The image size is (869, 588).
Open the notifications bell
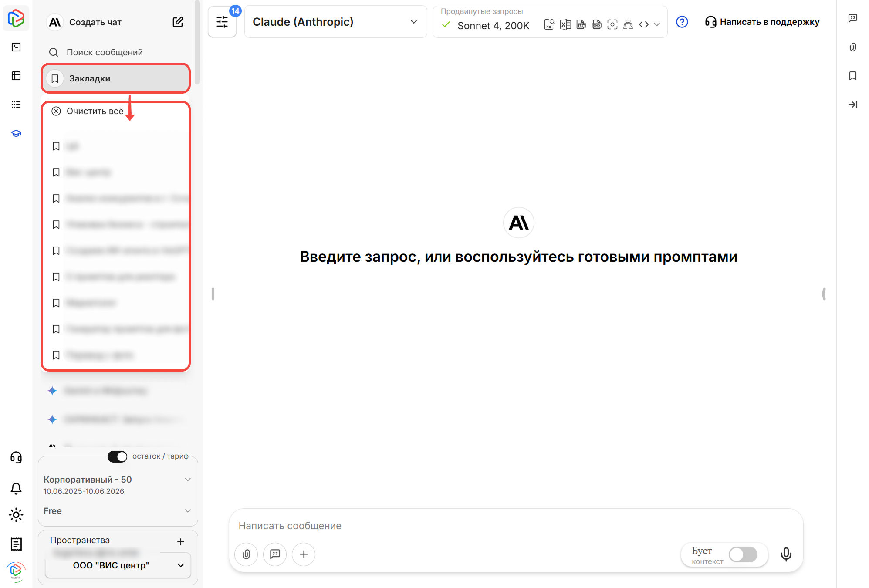click(x=16, y=488)
